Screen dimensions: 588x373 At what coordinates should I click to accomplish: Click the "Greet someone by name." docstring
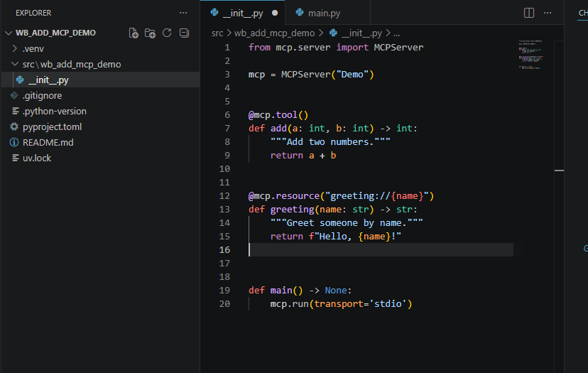click(x=347, y=222)
